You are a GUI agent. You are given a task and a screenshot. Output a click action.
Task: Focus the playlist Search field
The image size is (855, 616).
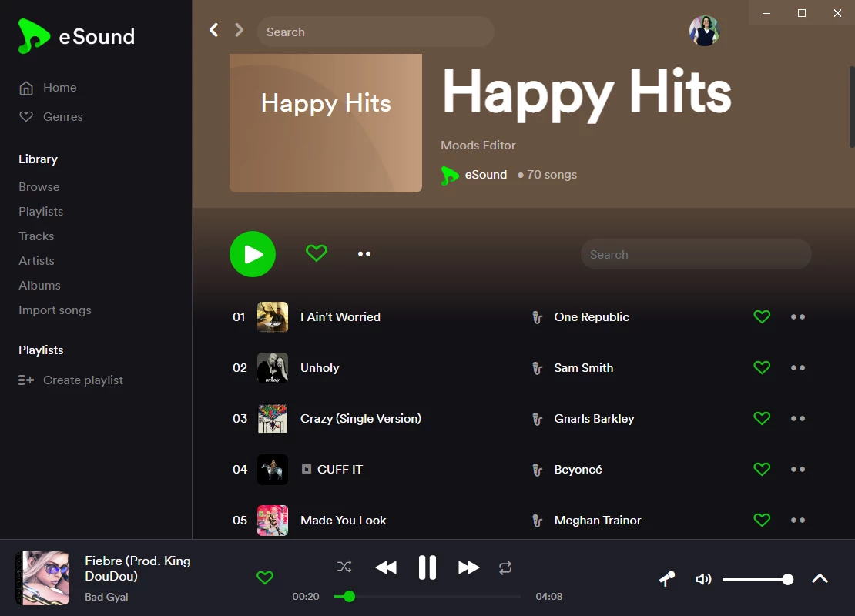point(696,254)
